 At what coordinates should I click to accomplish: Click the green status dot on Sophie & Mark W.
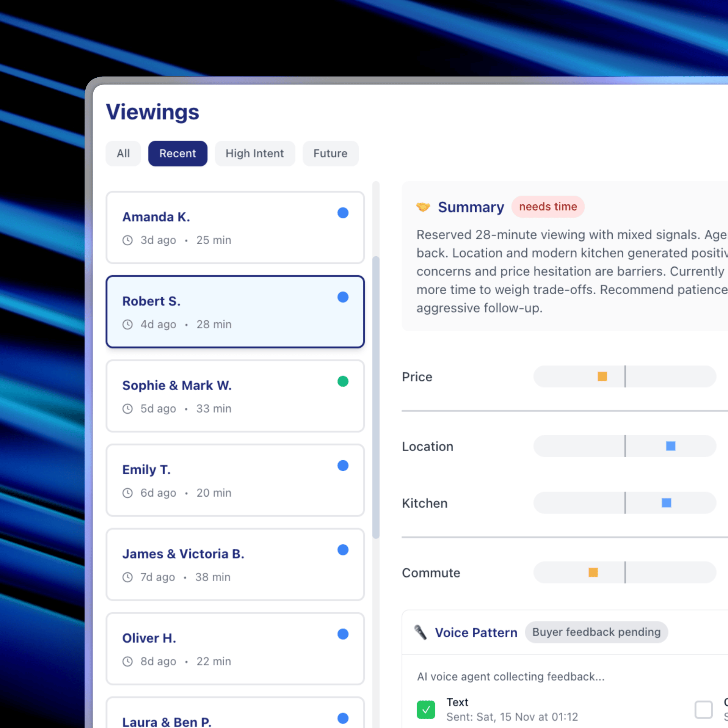point(343,381)
